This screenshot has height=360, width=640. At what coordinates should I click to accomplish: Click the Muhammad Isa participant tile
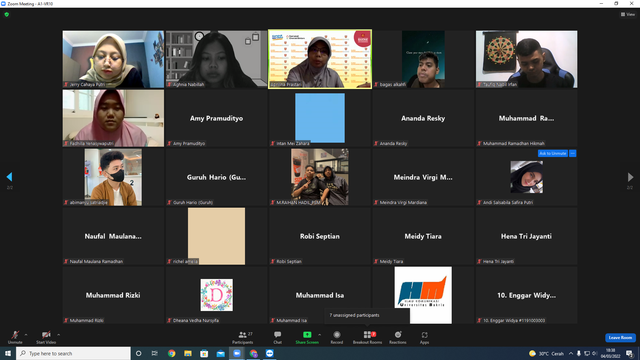pos(320,295)
